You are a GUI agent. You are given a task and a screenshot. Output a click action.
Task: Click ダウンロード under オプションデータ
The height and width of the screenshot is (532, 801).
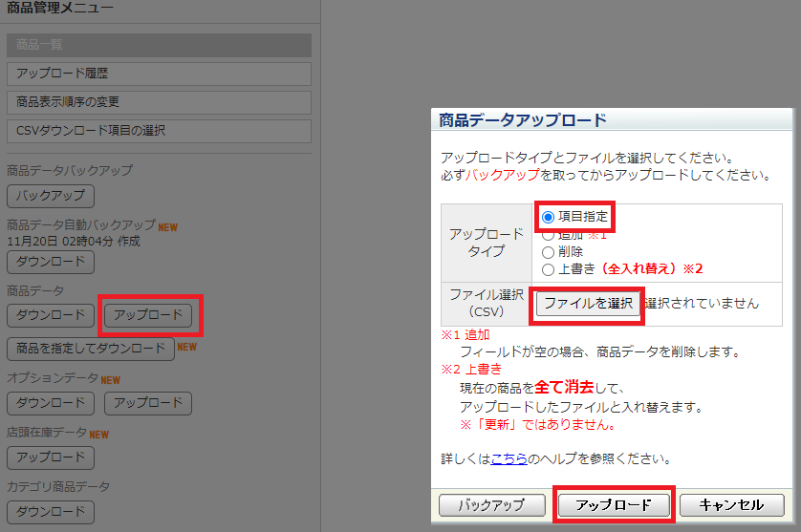pyautogui.click(x=51, y=403)
